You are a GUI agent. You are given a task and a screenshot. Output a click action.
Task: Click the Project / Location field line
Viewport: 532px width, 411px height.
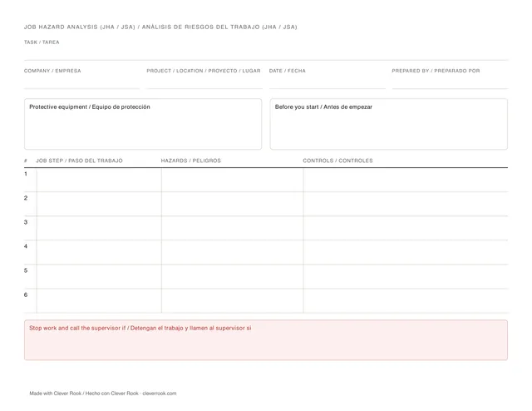tap(204, 82)
